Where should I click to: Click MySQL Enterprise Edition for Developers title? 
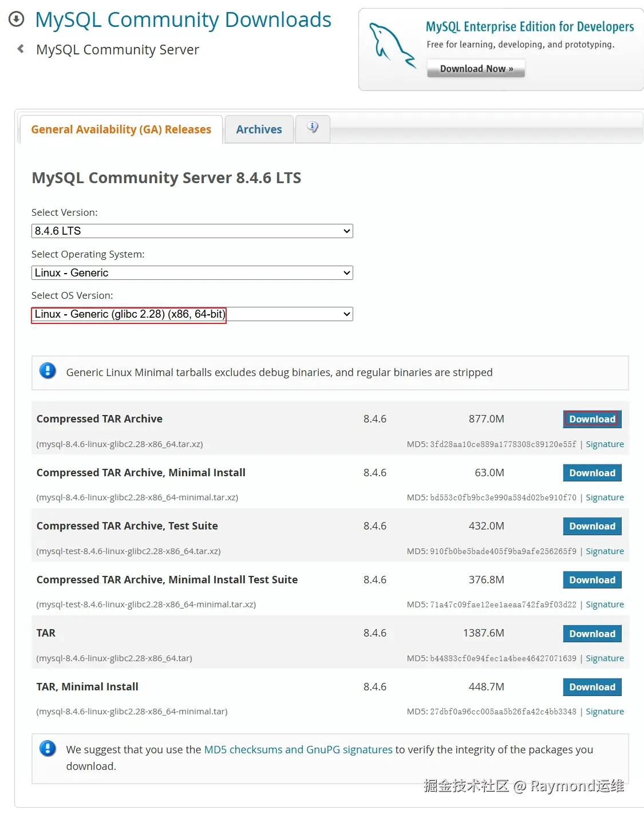point(530,27)
